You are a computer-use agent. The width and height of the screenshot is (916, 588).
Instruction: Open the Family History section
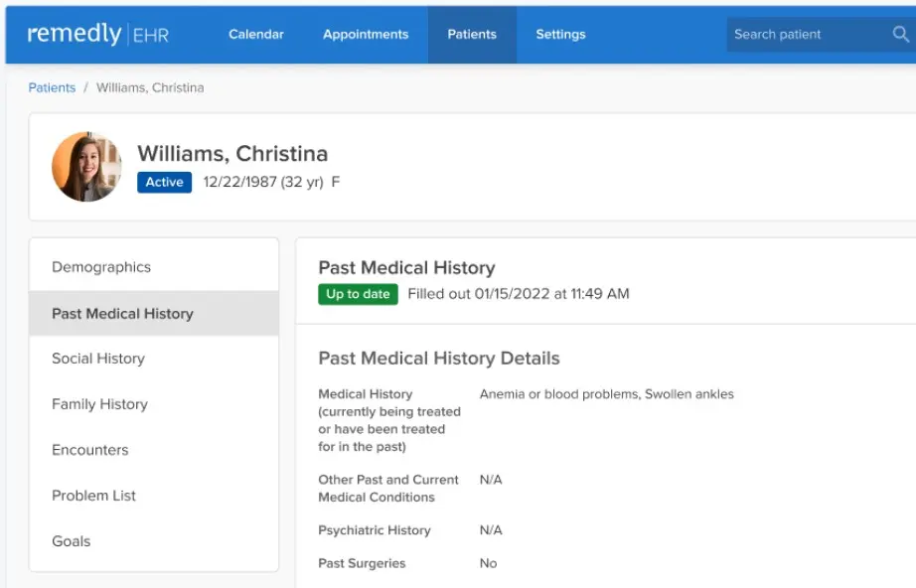click(99, 404)
